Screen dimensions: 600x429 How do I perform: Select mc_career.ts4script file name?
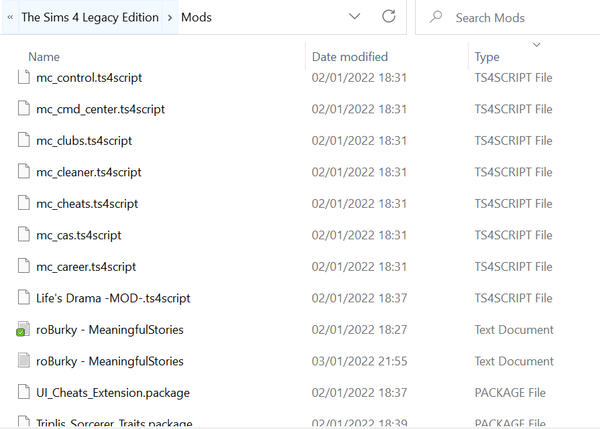point(86,266)
